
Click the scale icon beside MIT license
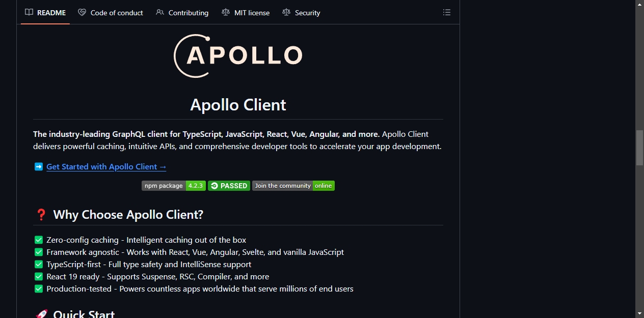(x=226, y=12)
